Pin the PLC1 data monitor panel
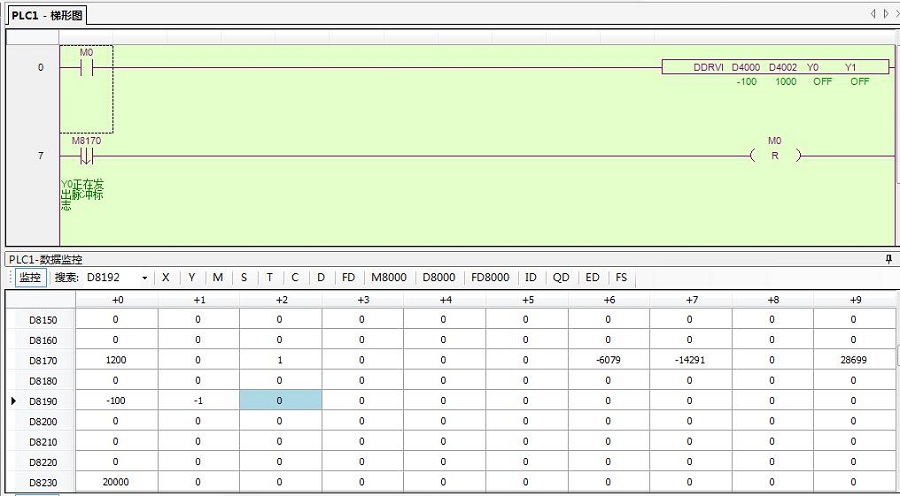Viewport: 900px width, 496px height. pyautogui.click(x=888, y=259)
